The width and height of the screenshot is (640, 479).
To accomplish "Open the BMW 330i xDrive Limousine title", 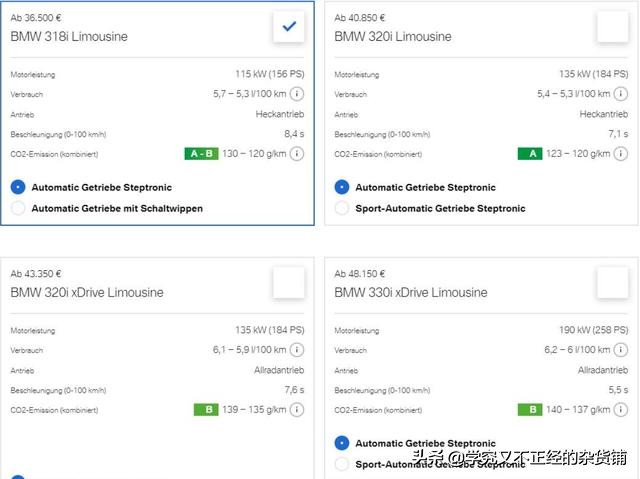I will tap(411, 292).
